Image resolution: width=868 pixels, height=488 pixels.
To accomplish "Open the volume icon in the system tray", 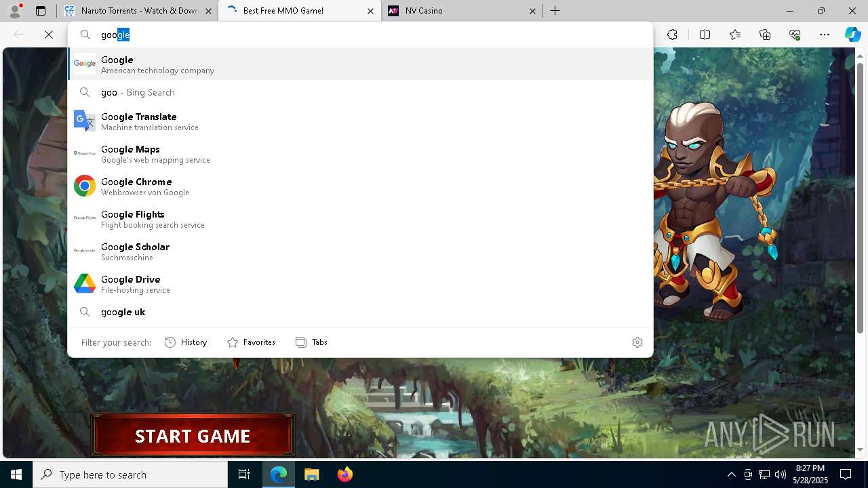I will (780, 474).
